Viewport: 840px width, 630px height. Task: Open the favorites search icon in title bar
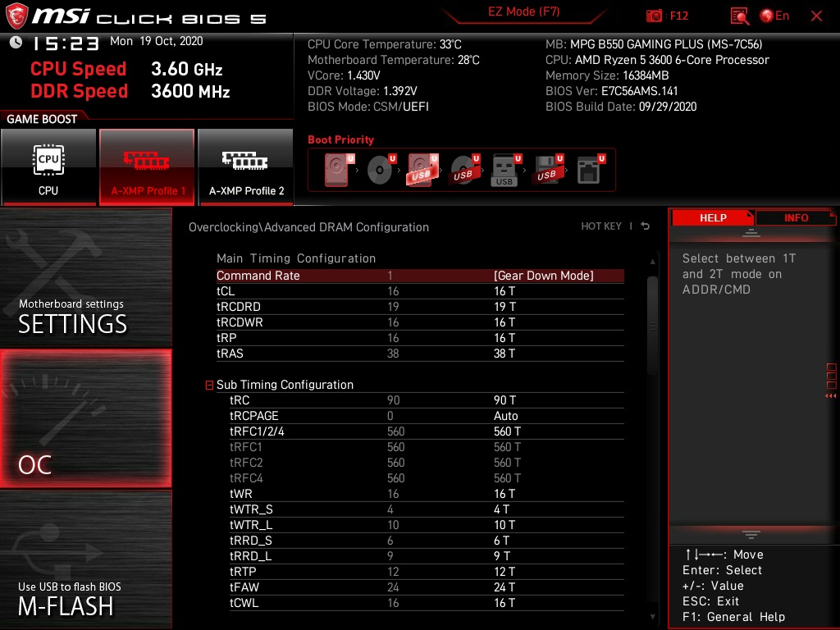tap(738, 16)
